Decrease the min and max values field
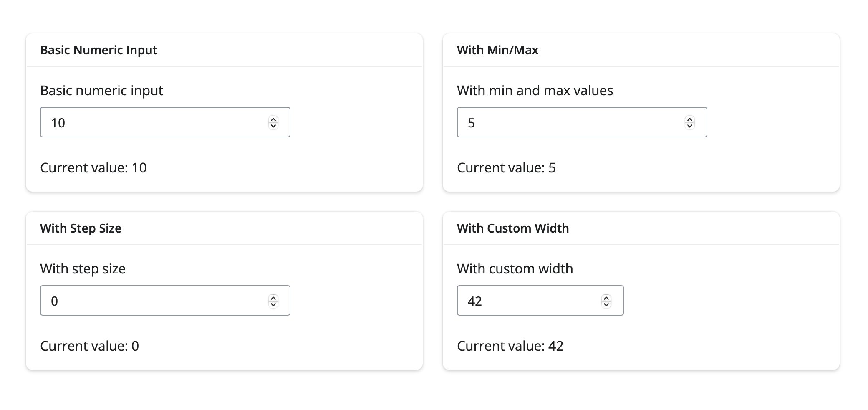The width and height of the screenshot is (868, 410). point(690,126)
